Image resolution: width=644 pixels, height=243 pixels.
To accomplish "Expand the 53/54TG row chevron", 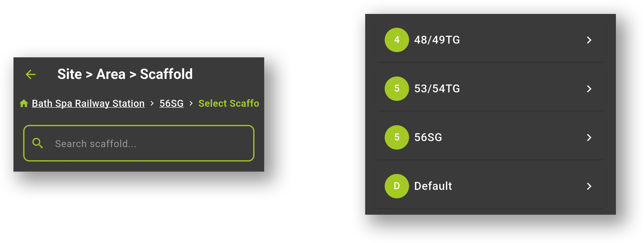I will (589, 89).
